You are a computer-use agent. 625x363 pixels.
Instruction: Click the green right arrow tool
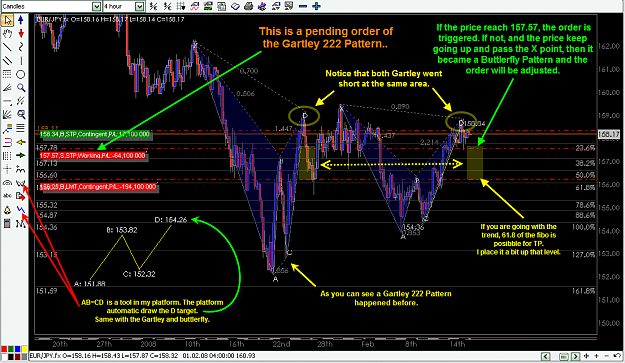[x=21, y=155]
